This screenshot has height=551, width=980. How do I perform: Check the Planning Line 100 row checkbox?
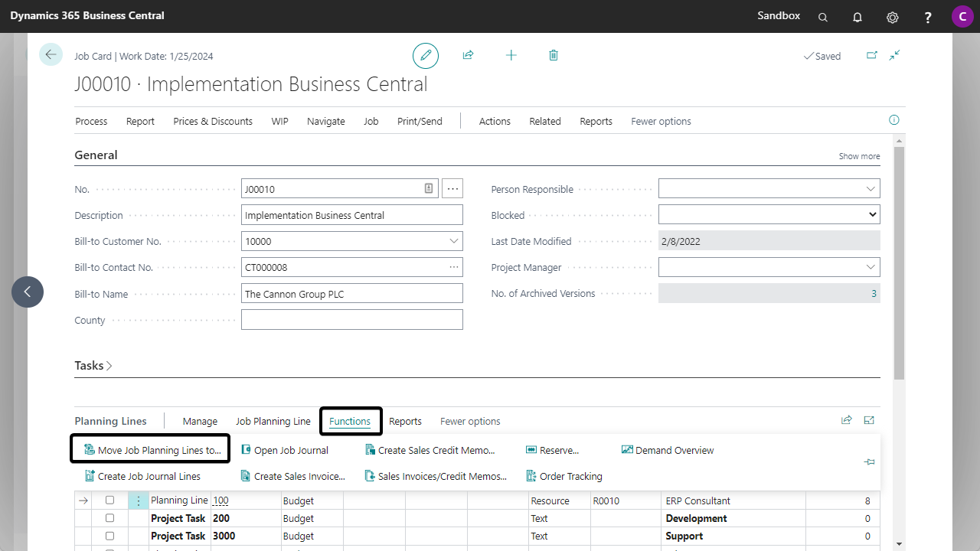[x=109, y=500]
